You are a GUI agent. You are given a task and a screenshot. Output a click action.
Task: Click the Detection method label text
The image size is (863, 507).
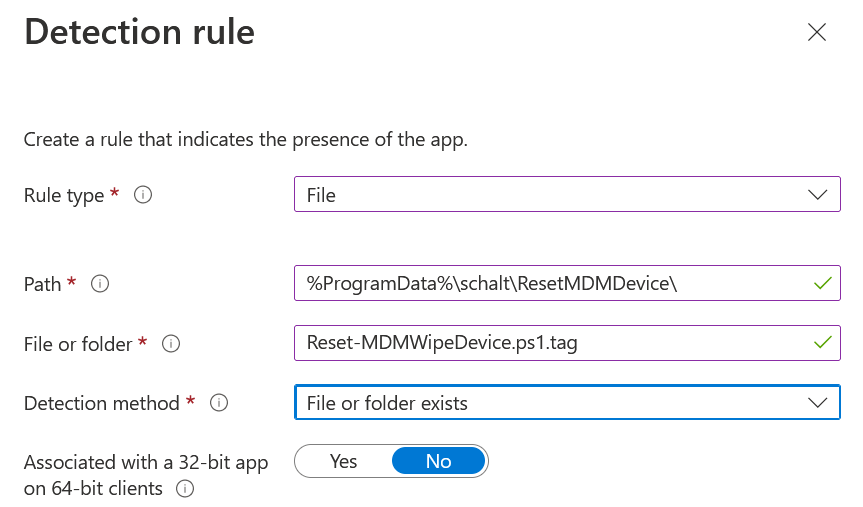102,404
